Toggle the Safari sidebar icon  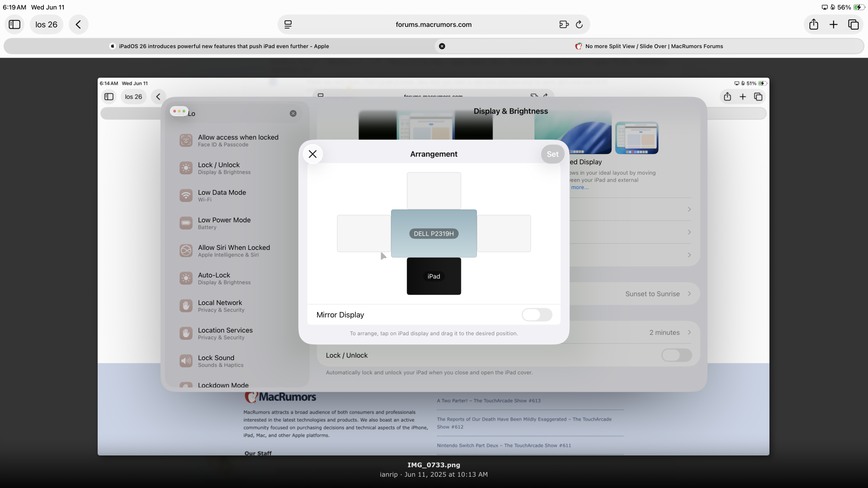[x=15, y=24]
